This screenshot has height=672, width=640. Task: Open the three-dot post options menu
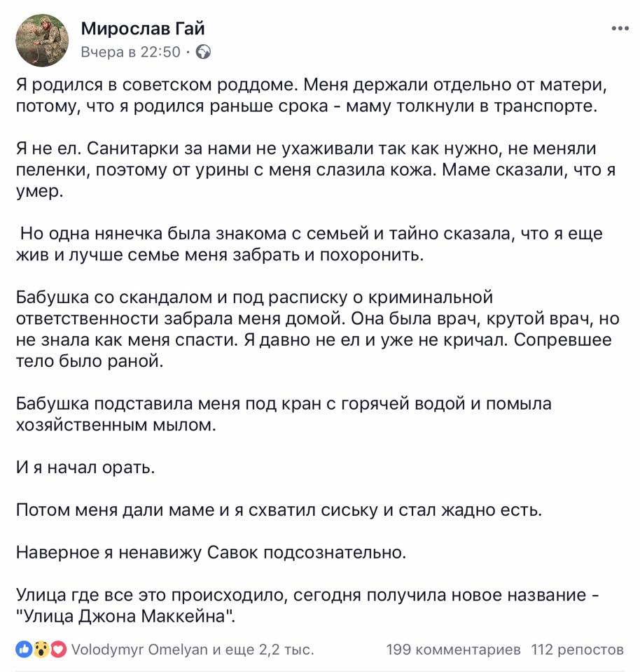(620, 29)
